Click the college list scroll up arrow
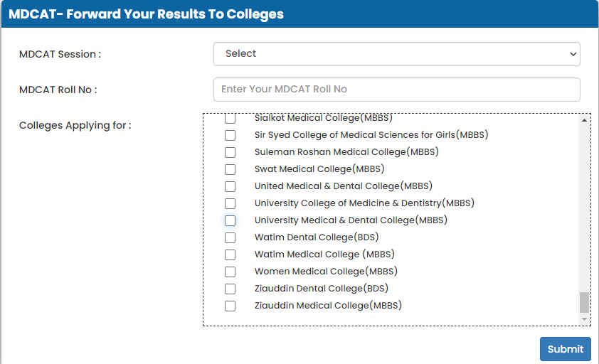This screenshot has height=364, width=599. tap(584, 120)
